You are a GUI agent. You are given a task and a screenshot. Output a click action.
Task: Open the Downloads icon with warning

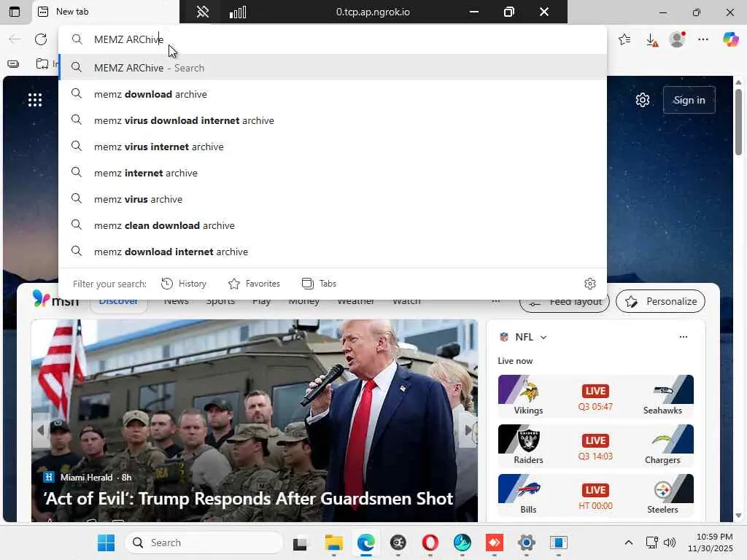click(x=651, y=40)
